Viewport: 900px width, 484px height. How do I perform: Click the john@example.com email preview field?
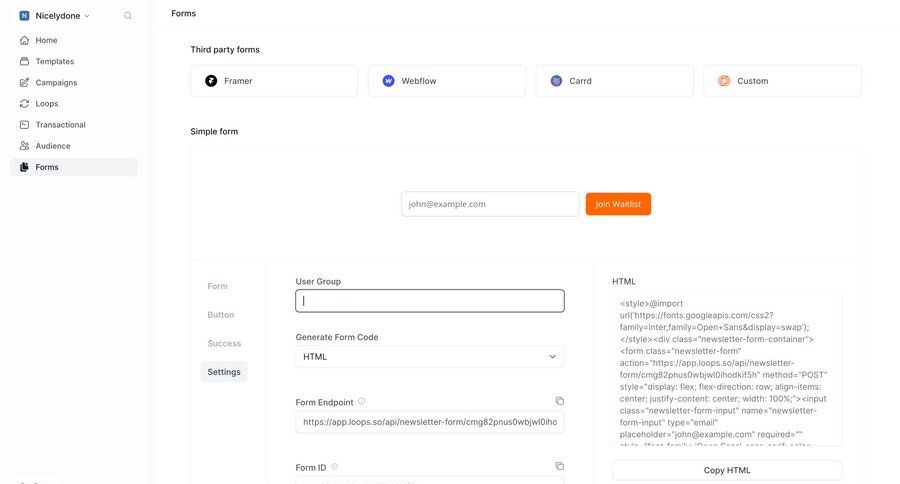(x=490, y=204)
